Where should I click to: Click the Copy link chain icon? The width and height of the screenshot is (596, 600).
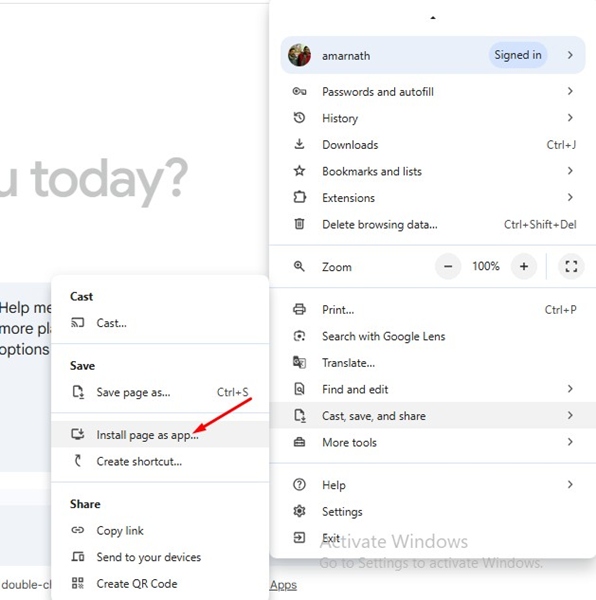78,530
